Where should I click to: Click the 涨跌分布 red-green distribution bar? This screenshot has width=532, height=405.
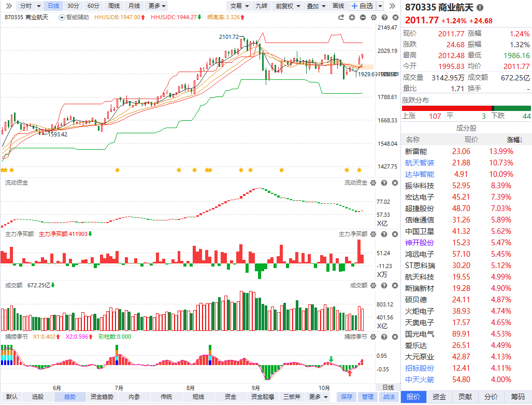coord(466,108)
